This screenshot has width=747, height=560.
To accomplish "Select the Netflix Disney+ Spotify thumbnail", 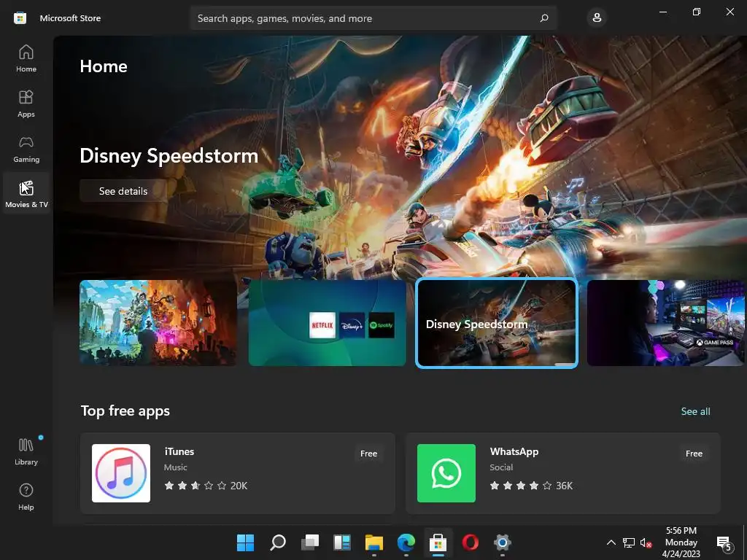I will [328, 323].
